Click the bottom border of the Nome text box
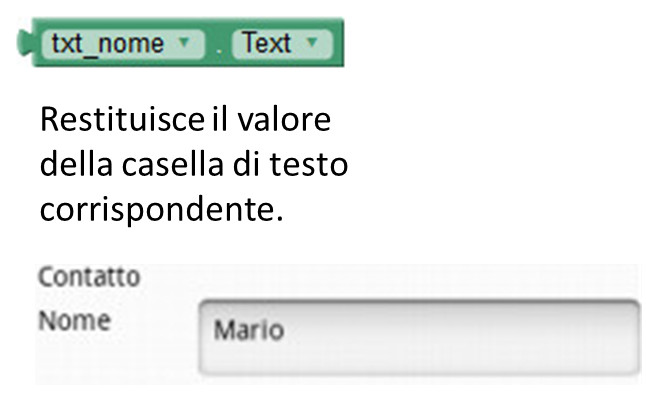Image resolution: width=646 pixels, height=408 pixels. point(418,372)
